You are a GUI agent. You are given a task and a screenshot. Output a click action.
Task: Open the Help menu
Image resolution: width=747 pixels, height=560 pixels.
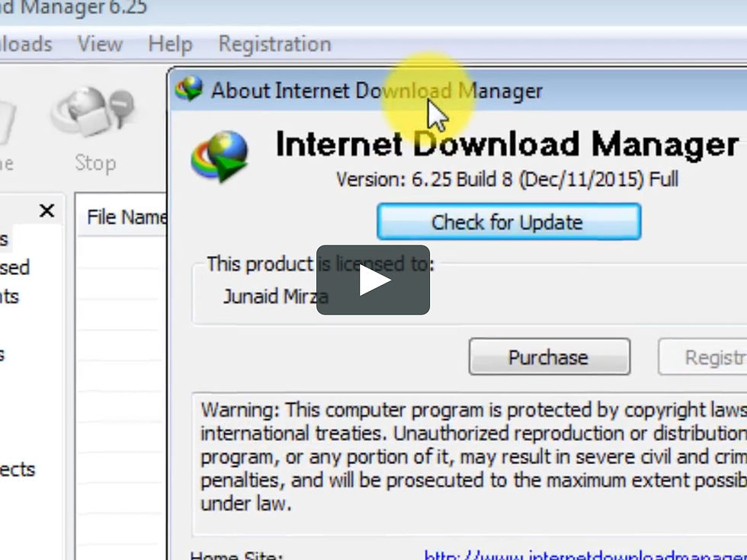(170, 44)
